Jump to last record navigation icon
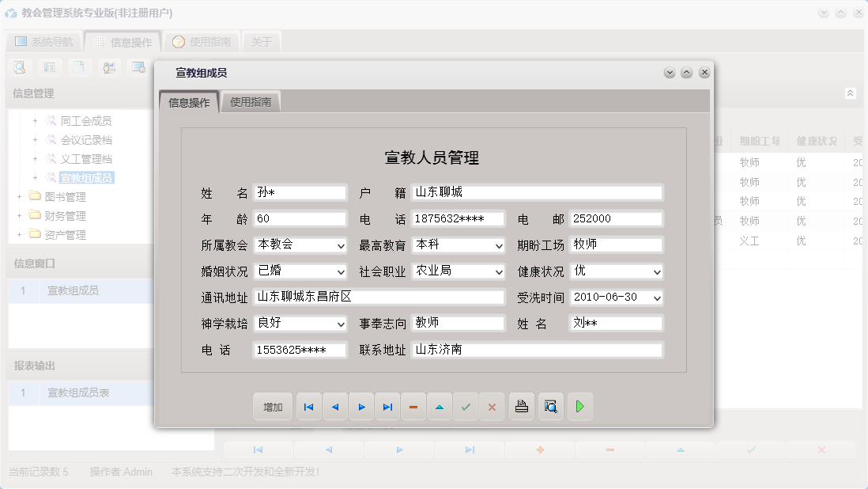The image size is (868, 489). click(387, 406)
